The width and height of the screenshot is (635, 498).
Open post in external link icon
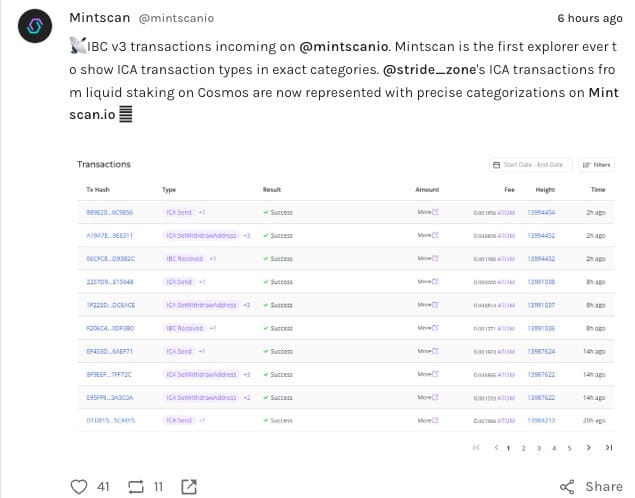pyautogui.click(x=189, y=487)
